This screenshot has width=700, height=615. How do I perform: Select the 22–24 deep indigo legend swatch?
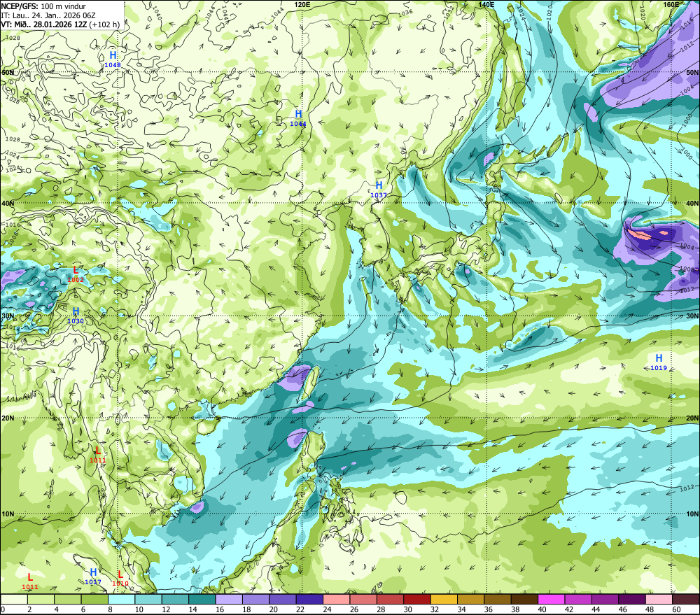click(x=309, y=599)
